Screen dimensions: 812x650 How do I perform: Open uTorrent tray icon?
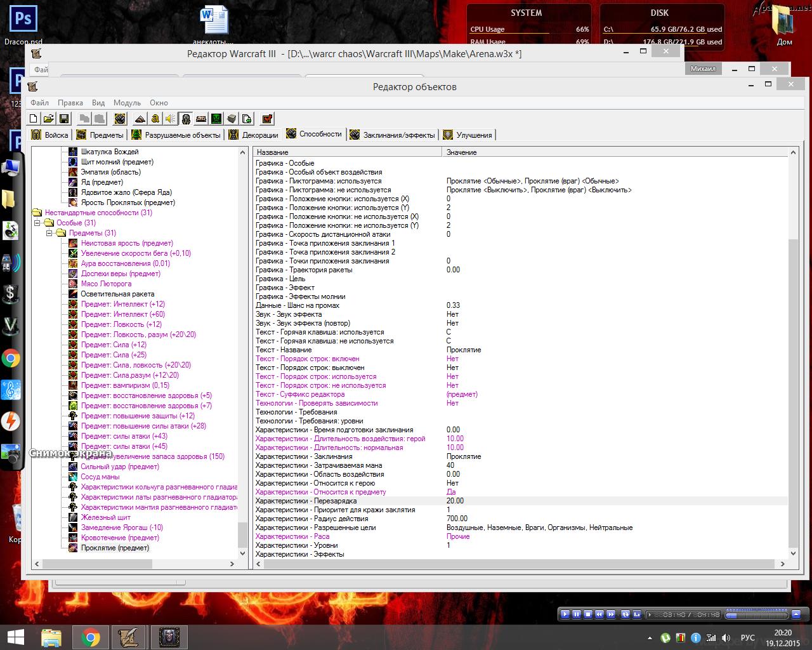pos(665,637)
